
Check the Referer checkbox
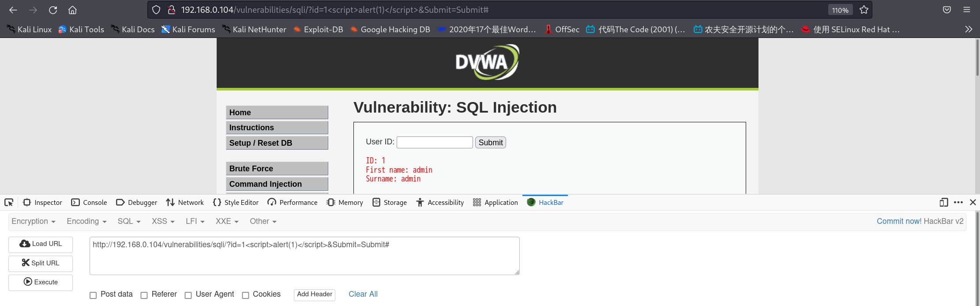(x=144, y=295)
